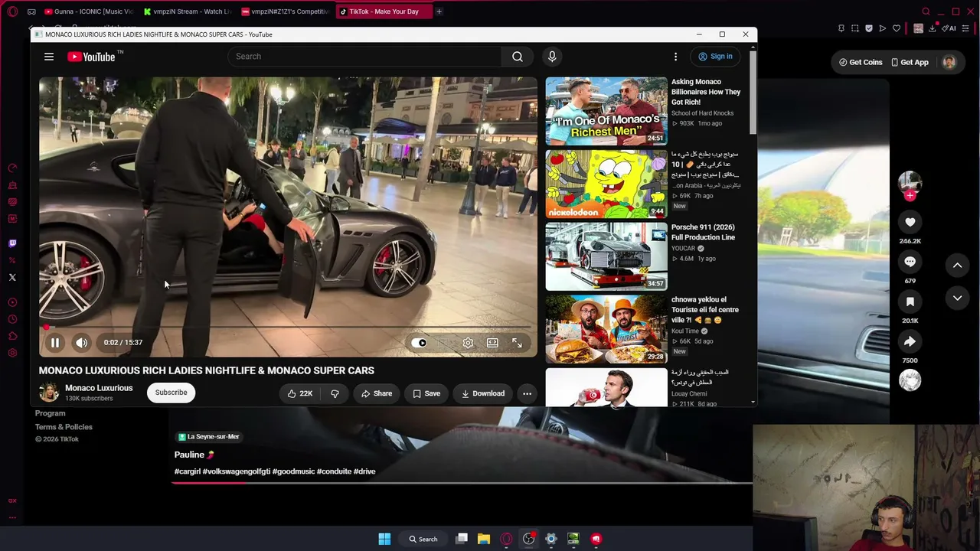Open the TikTok sound disc
Image resolution: width=980 pixels, height=551 pixels.
pyautogui.click(x=910, y=380)
